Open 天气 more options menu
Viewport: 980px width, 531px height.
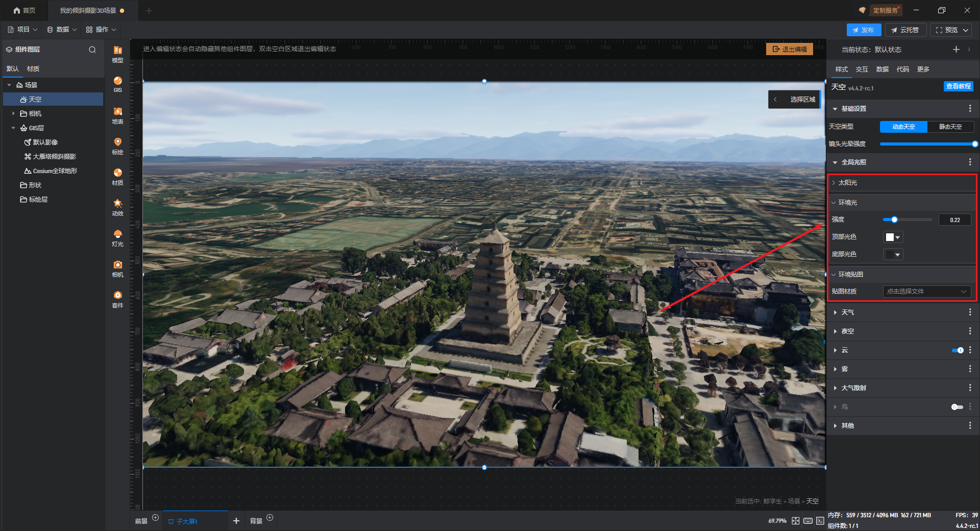(970, 312)
